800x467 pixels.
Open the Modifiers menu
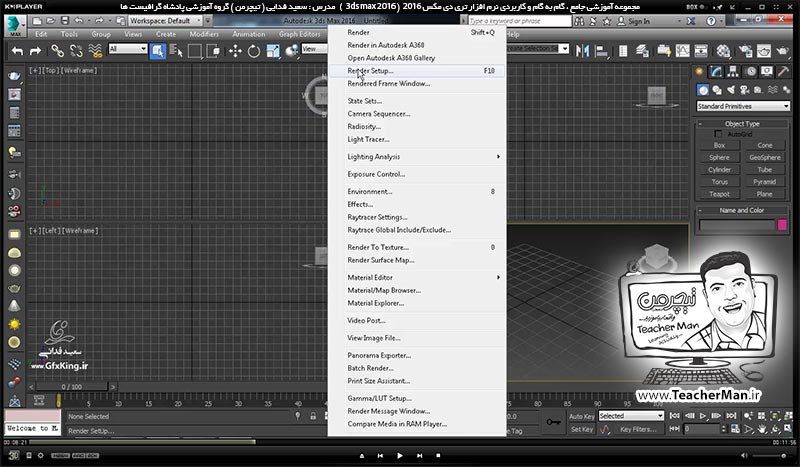click(x=204, y=34)
